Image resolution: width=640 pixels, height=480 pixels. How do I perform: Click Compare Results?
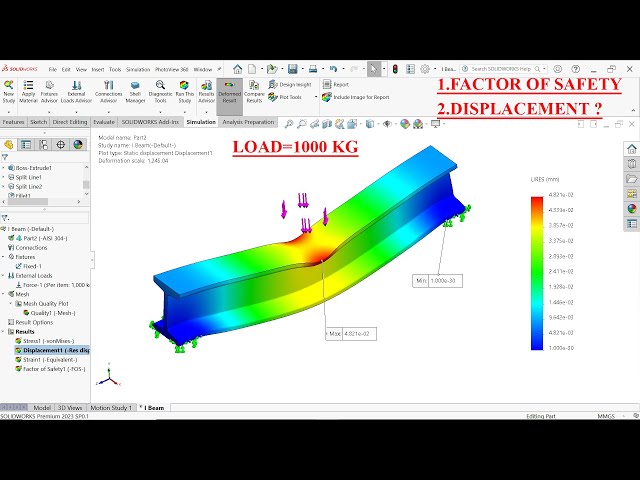tap(254, 92)
